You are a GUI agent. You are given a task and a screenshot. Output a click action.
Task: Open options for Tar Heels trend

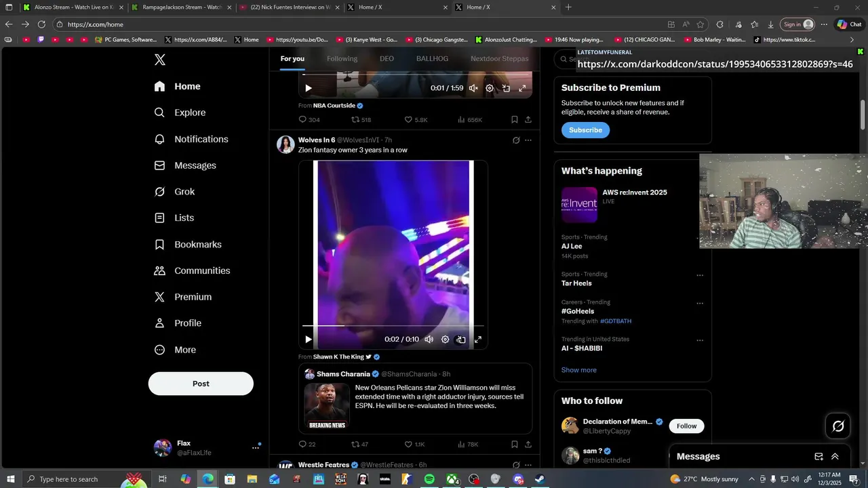700,275
